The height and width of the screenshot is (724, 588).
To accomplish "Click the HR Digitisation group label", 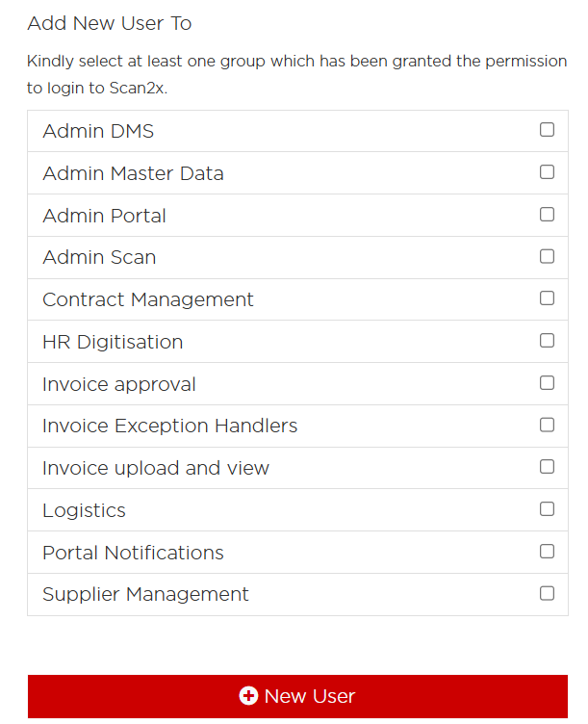I will 113,342.
